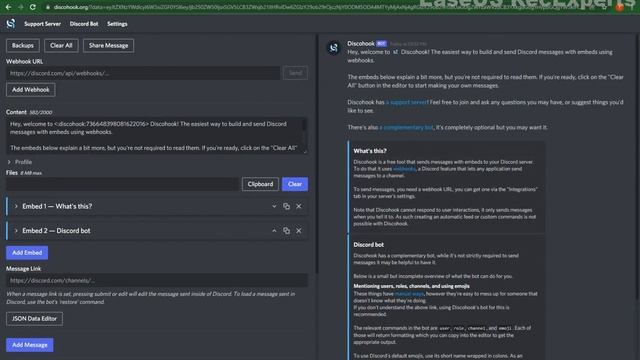Paste files using the Clipboard button
The height and width of the screenshot is (360, 640).
tap(260, 184)
